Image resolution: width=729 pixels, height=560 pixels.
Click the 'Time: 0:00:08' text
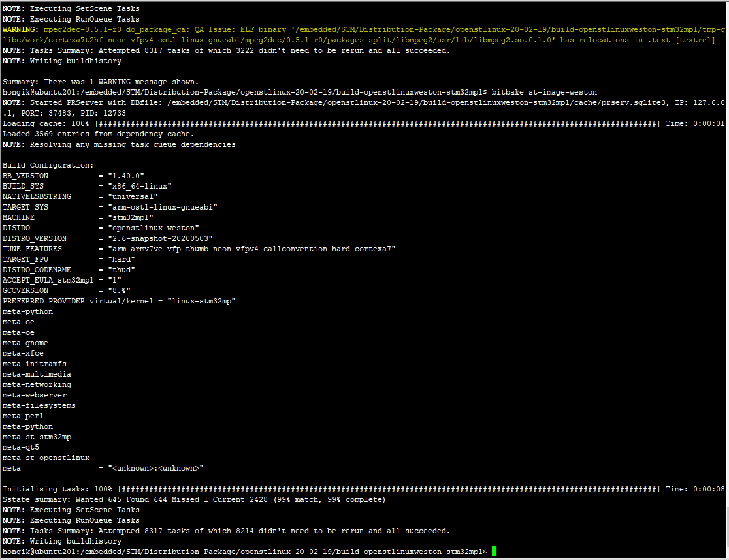tap(694, 490)
